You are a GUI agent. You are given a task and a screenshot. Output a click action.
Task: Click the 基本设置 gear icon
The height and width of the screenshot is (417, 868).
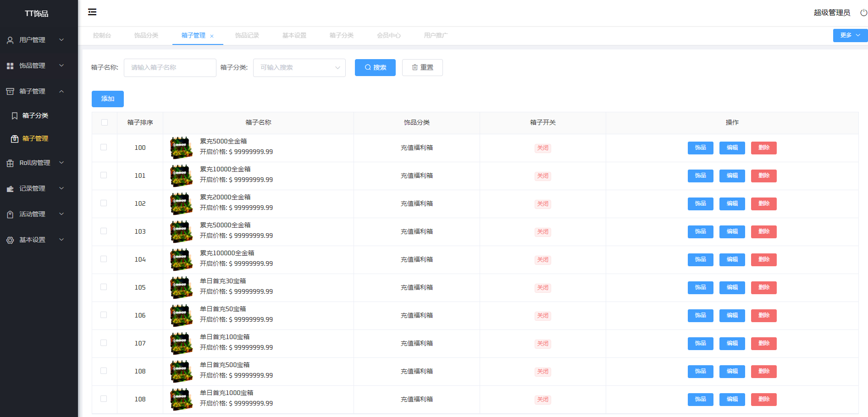coord(10,240)
